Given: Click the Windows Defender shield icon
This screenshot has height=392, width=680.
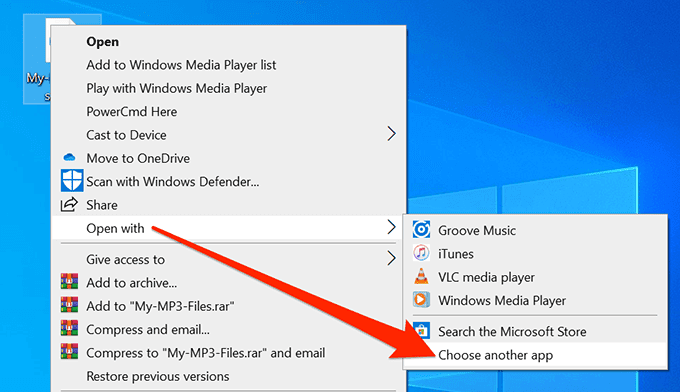Looking at the screenshot, I should point(72,181).
